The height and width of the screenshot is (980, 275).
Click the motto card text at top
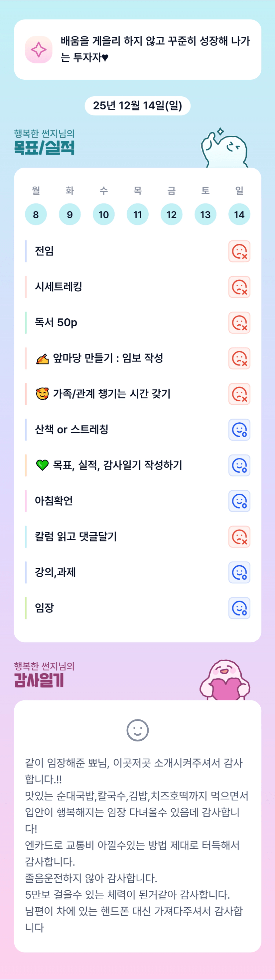(155, 49)
